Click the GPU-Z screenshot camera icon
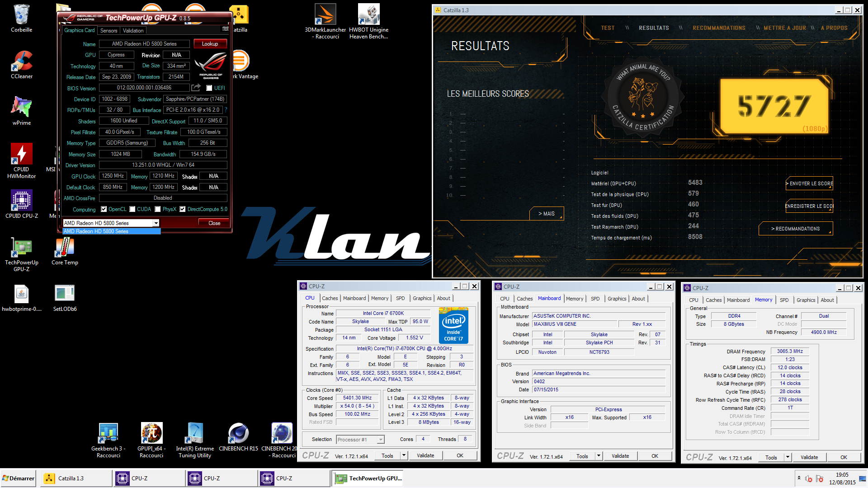Image resolution: width=868 pixels, height=488 pixels. (226, 29)
